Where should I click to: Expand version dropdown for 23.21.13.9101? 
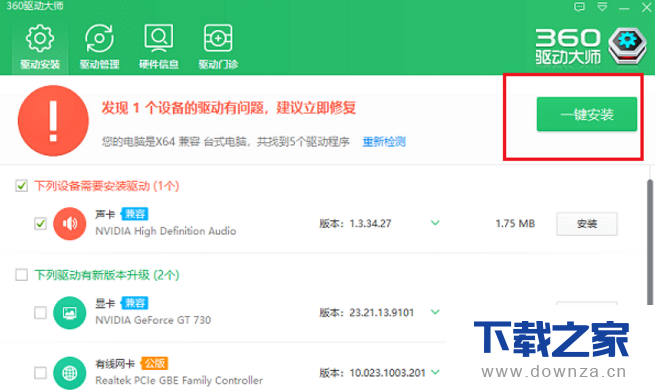pos(435,312)
